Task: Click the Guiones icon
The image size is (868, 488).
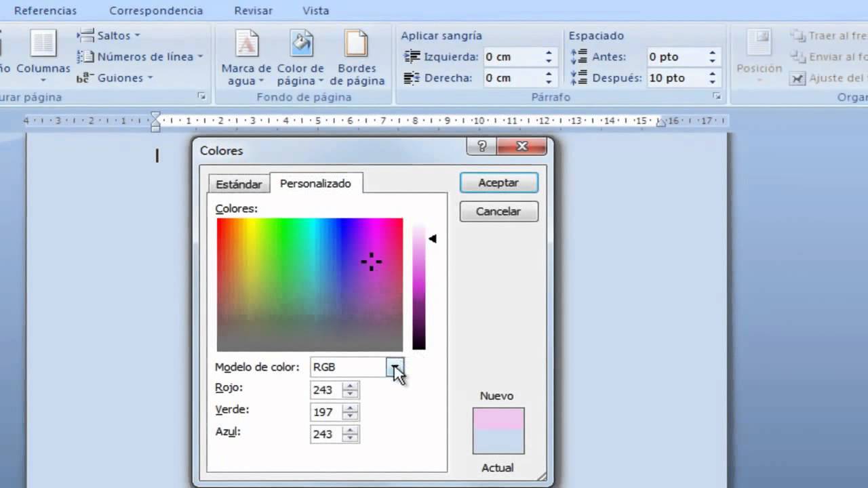Action: (83, 78)
